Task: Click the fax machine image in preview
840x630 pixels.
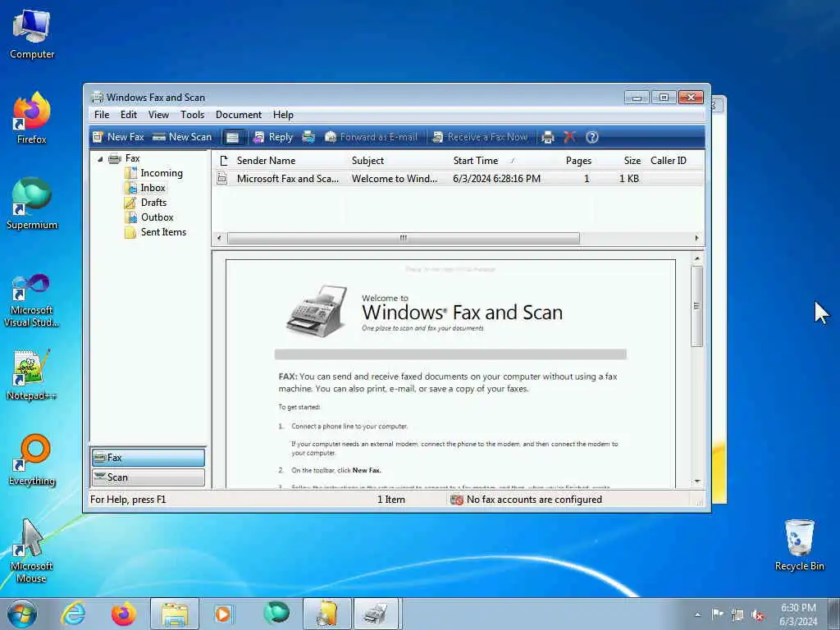Action: pyautogui.click(x=317, y=311)
